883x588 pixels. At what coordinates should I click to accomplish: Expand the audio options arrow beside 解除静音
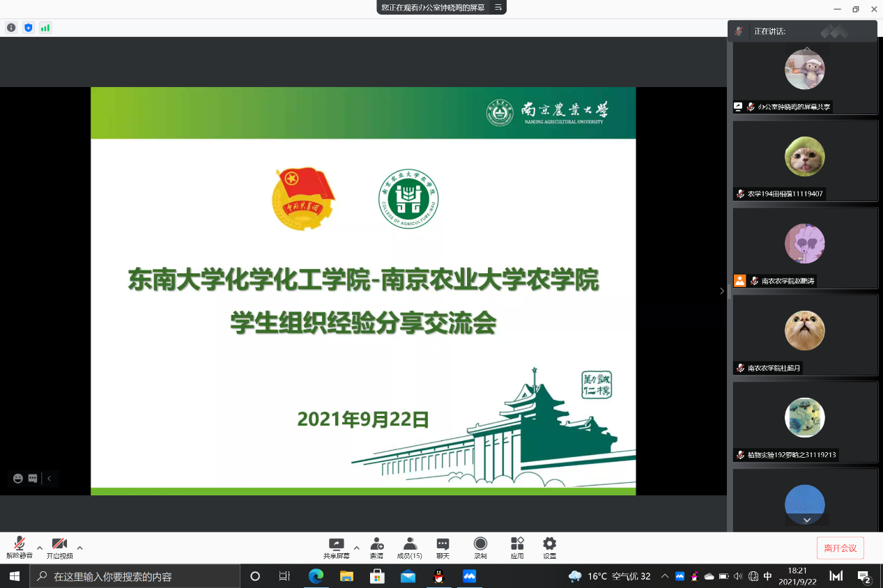pos(40,548)
